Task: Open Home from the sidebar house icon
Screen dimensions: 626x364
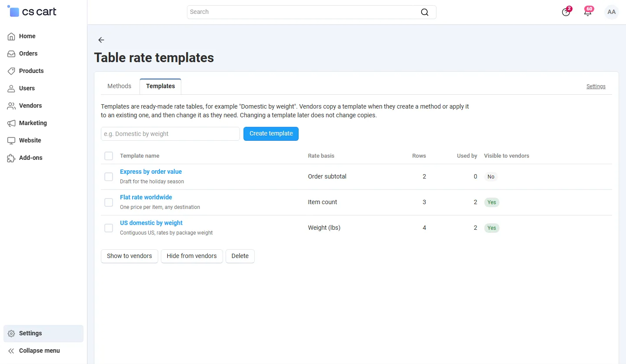Action: tap(11, 36)
